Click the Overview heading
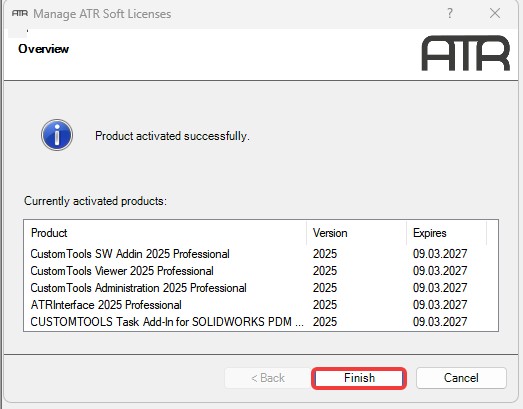523x409 pixels. point(44,49)
